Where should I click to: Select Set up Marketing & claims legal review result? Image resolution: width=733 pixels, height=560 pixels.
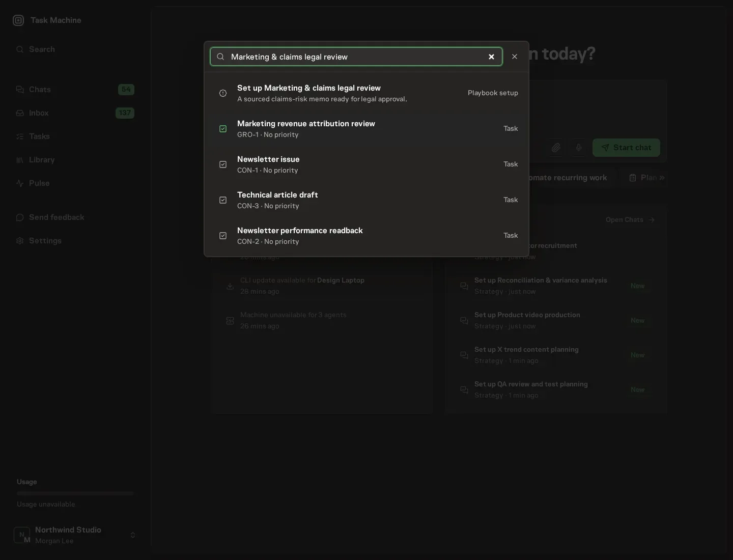pyautogui.click(x=366, y=93)
